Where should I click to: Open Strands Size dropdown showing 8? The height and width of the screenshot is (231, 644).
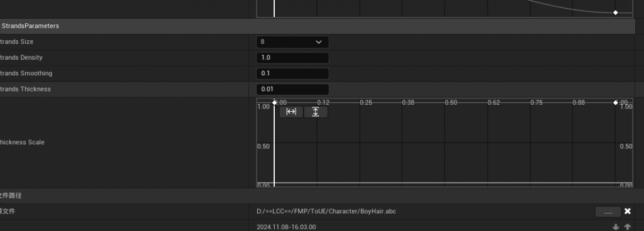point(292,42)
